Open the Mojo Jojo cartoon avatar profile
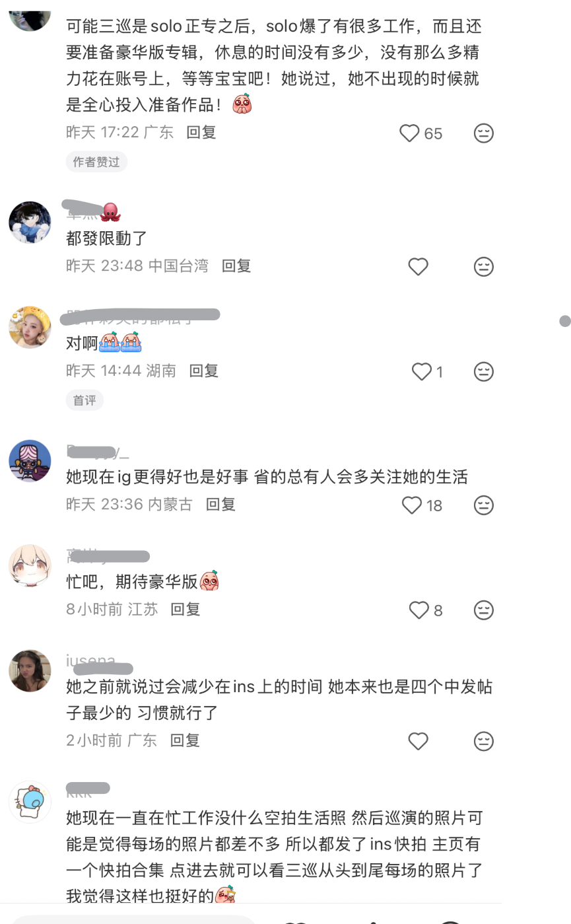 pos(30,461)
